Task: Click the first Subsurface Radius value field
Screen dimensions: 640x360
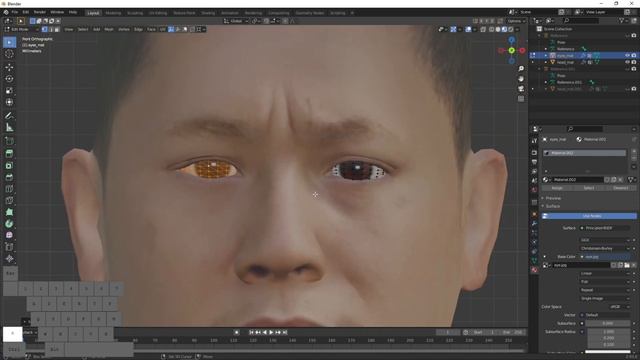Action: point(608,332)
